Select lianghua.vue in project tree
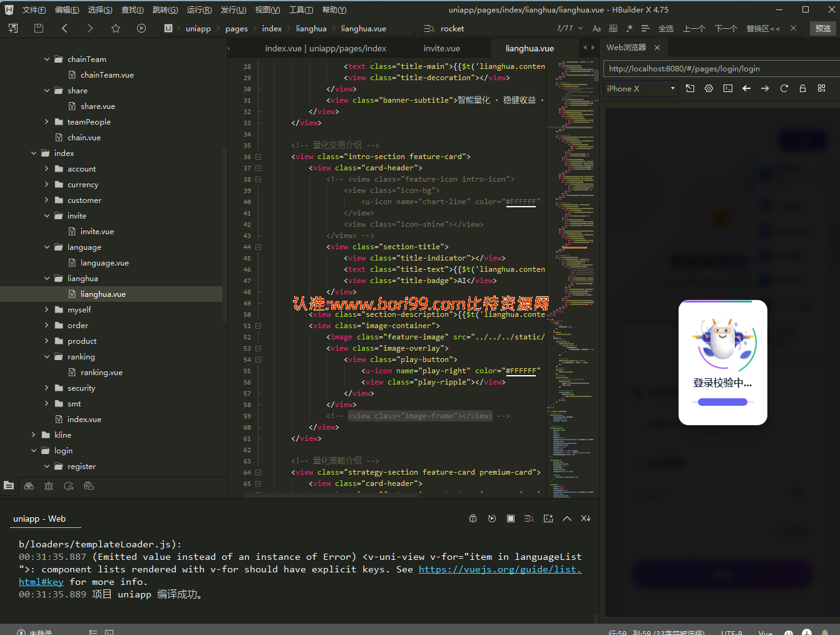This screenshot has width=840, height=635. pyautogui.click(x=103, y=294)
